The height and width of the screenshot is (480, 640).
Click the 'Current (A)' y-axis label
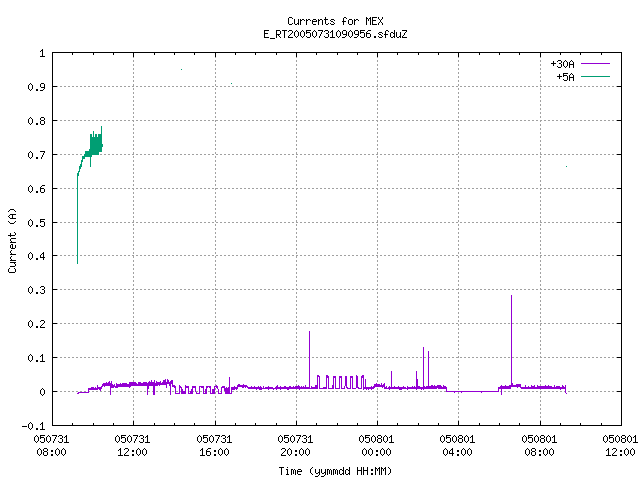click(12, 240)
